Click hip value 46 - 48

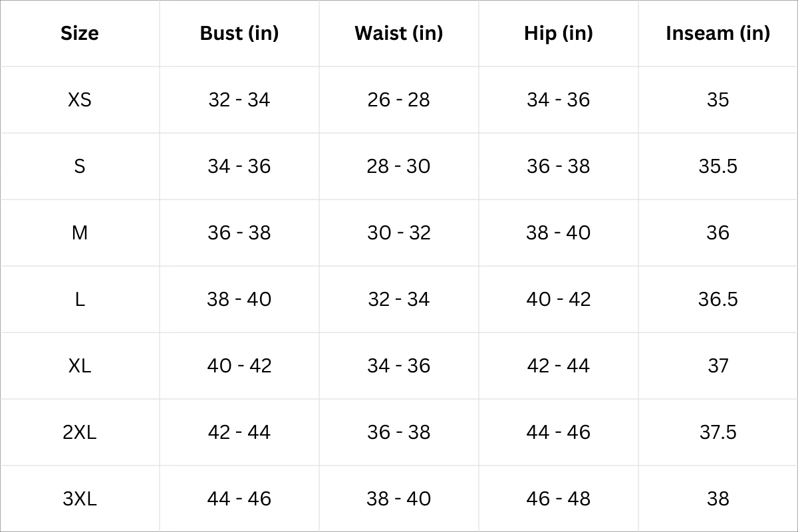(559, 499)
